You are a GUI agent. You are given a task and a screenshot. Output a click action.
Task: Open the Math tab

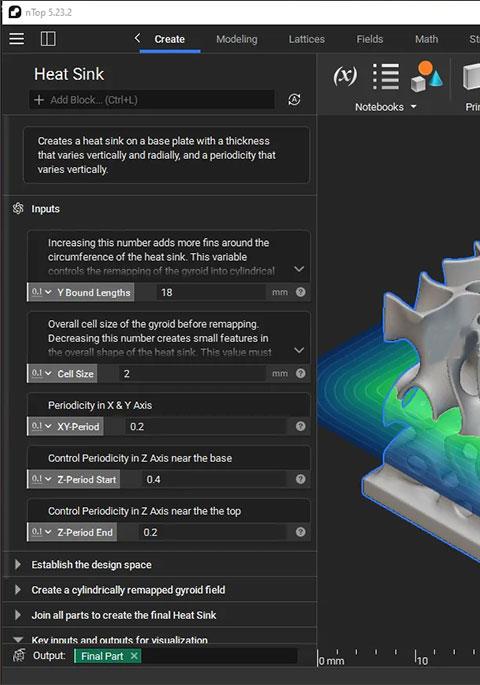coord(426,39)
